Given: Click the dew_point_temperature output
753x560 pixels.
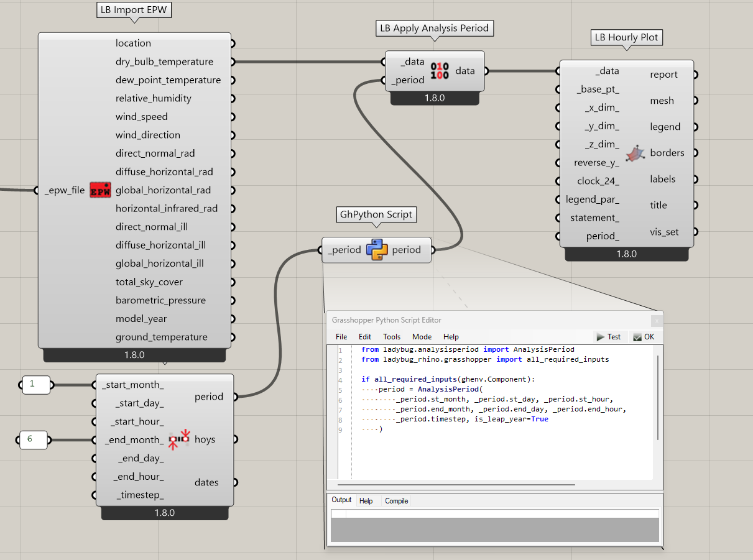Looking at the screenshot, I should pyautogui.click(x=168, y=80).
